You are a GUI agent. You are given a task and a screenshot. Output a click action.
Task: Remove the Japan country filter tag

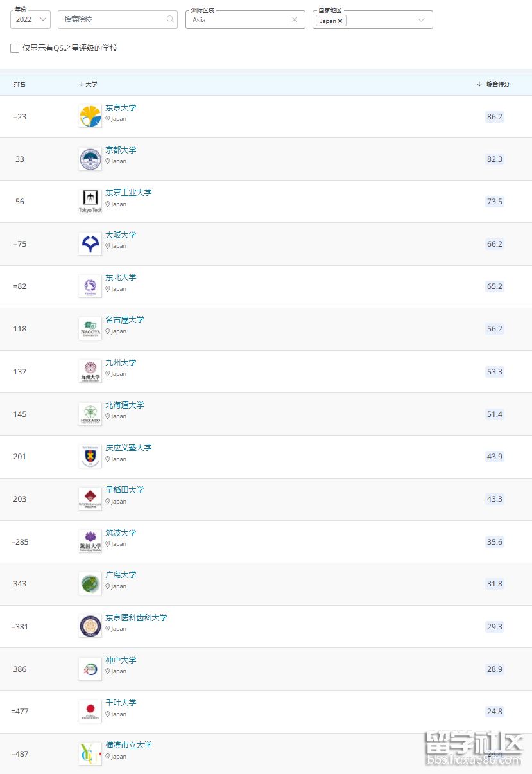pos(340,21)
